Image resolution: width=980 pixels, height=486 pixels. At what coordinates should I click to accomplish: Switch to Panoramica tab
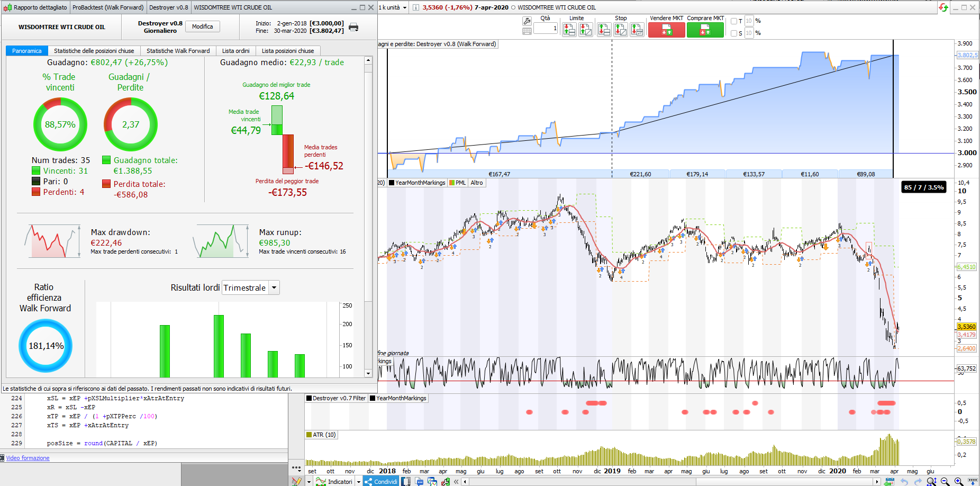click(27, 51)
